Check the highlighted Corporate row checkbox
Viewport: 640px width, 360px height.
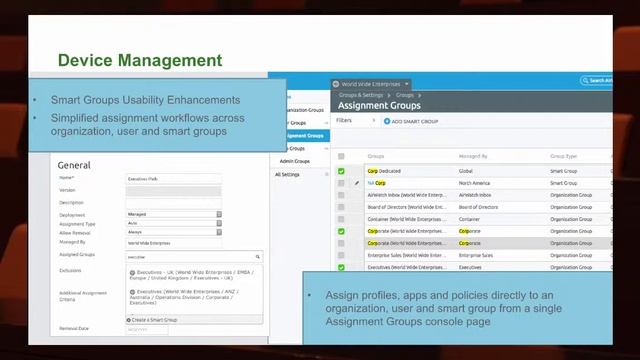point(341,243)
